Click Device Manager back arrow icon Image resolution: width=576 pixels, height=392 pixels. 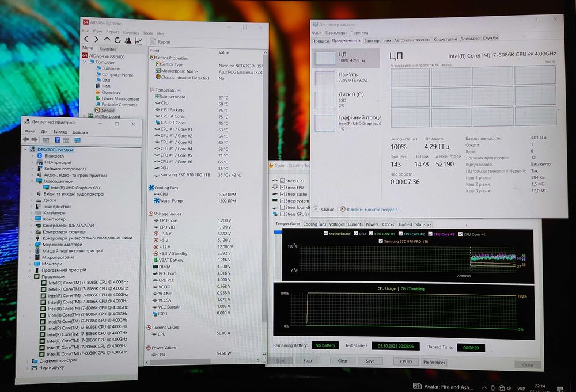click(26, 139)
